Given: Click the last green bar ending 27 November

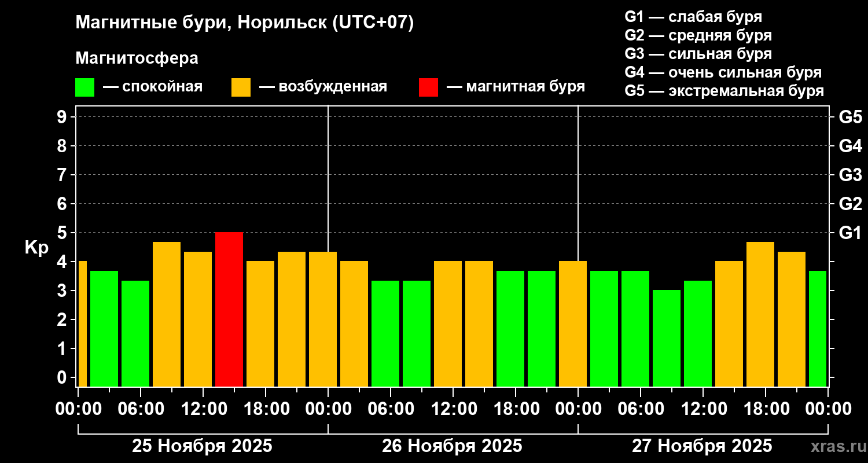Looking at the screenshot, I should pyautogui.click(x=818, y=328).
